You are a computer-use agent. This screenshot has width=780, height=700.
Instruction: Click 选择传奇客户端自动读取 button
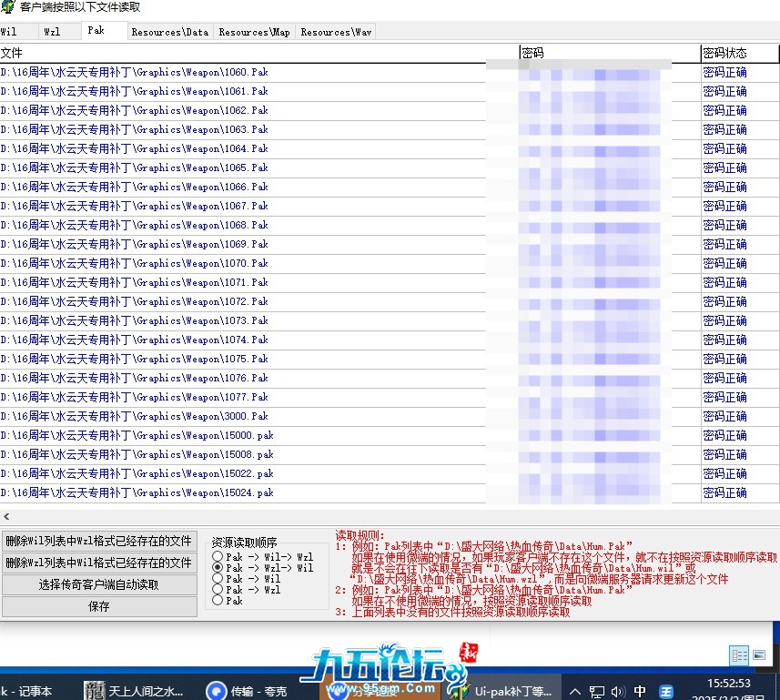coord(99,584)
